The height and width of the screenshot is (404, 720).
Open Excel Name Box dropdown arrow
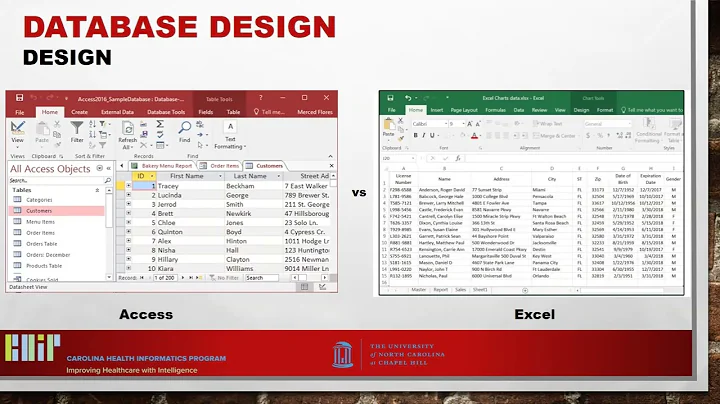click(413, 158)
